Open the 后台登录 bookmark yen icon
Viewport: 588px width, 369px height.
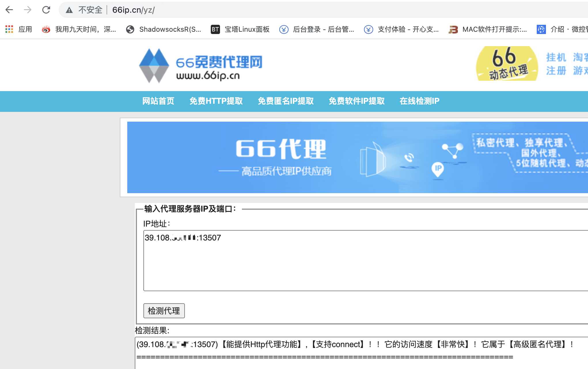coord(284,29)
